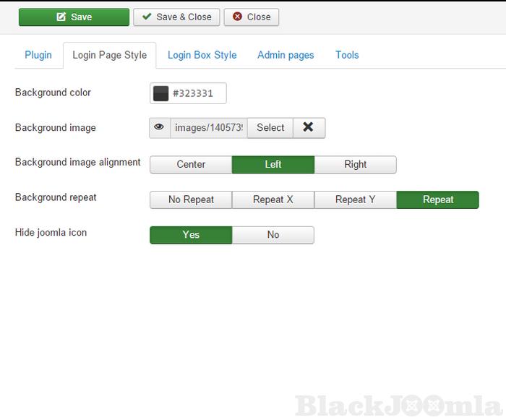Select Left background image alignment
Screen dimensions: 506x420
click(x=273, y=165)
